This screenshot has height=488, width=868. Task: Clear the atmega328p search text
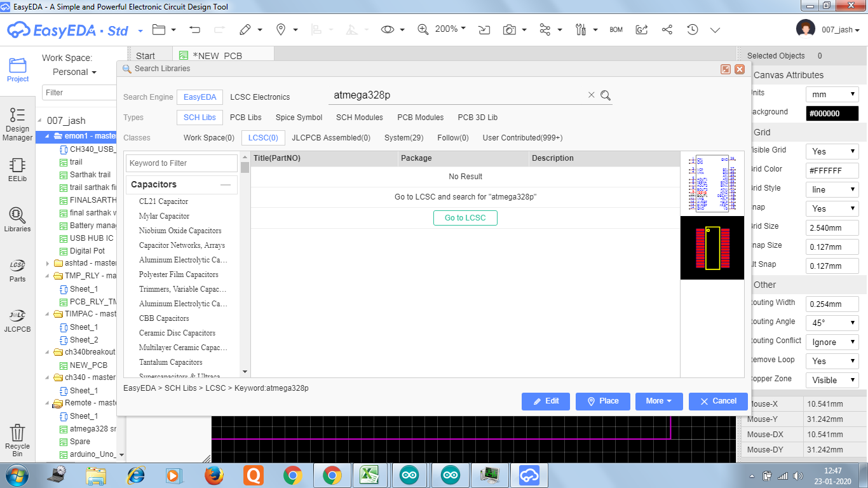pyautogui.click(x=592, y=95)
